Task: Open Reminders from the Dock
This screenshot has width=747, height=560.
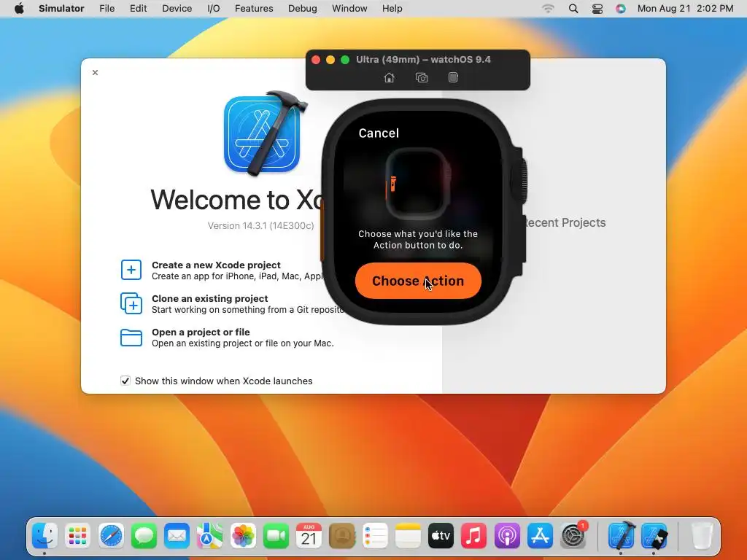Action: click(x=375, y=536)
